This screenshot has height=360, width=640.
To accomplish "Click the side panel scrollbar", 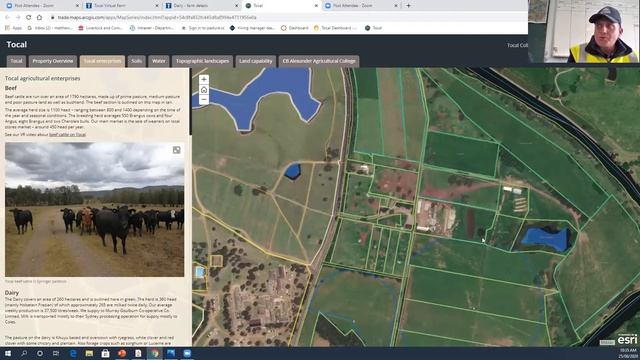I will [190, 102].
